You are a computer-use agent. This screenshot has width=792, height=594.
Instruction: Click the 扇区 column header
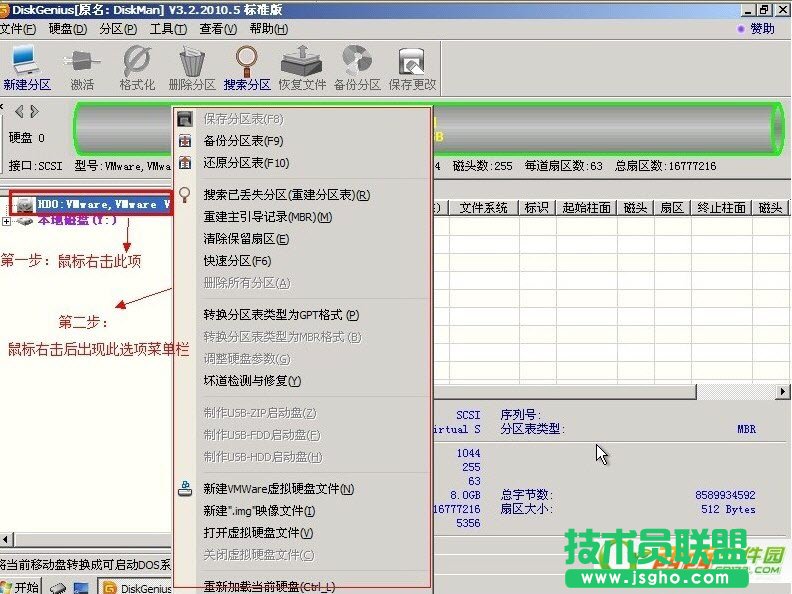(672, 208)
